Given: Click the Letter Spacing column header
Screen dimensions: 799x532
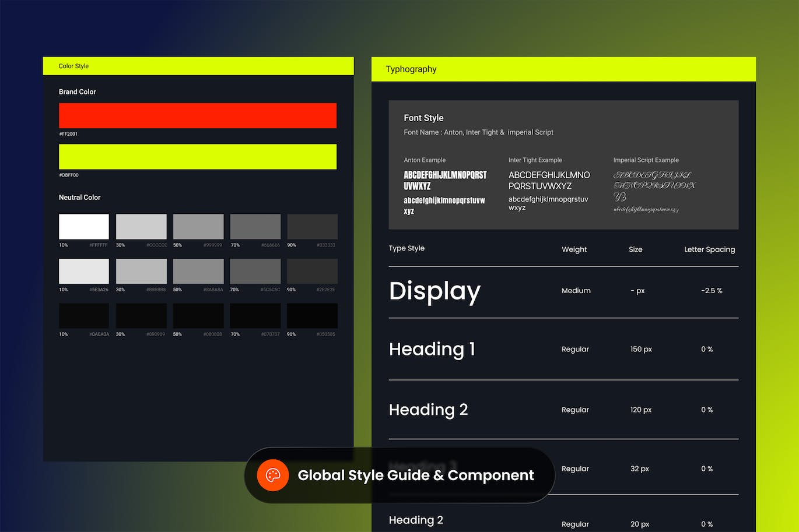Looking at the screenshot, I should pyautogui.click(x=709, y=249).
